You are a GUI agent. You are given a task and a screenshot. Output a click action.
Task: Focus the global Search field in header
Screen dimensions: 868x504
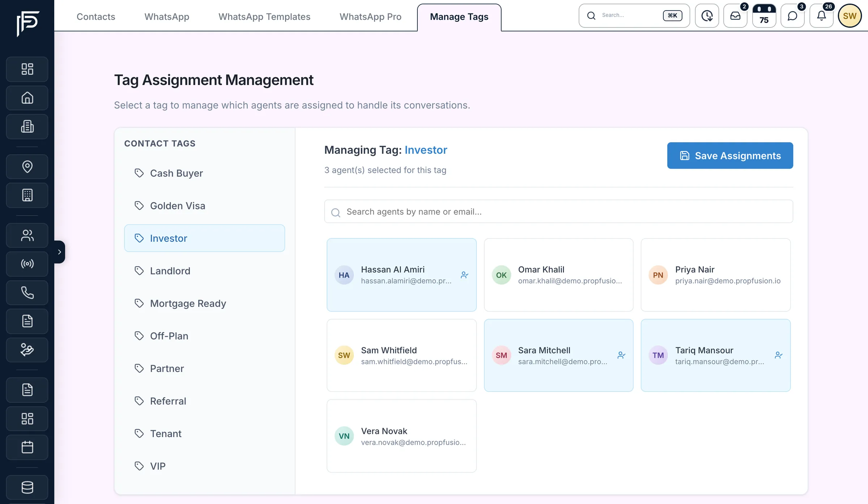[x=634, y=16]
